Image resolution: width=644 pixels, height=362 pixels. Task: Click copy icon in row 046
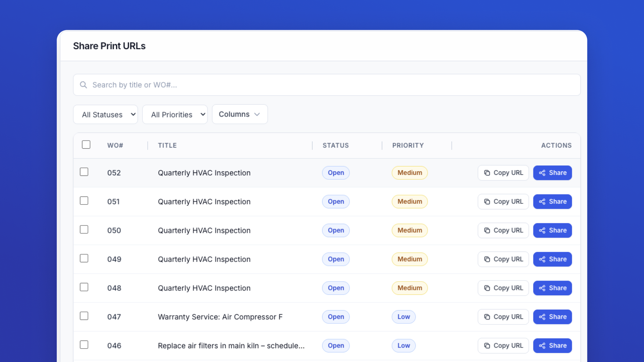487,346
